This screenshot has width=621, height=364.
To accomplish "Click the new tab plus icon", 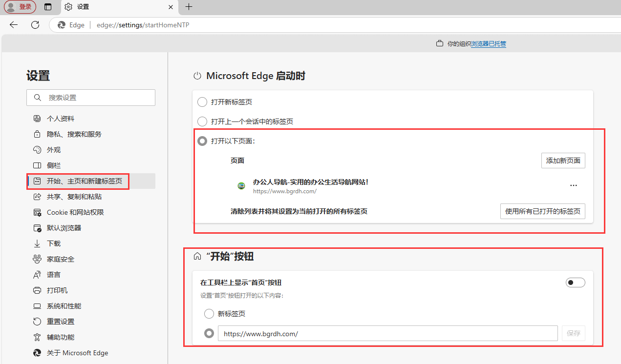I will (x=189, y=7).
